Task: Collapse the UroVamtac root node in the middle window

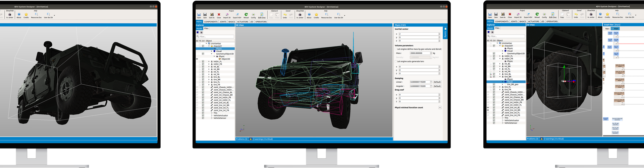Action: click(x=206, y=44)
